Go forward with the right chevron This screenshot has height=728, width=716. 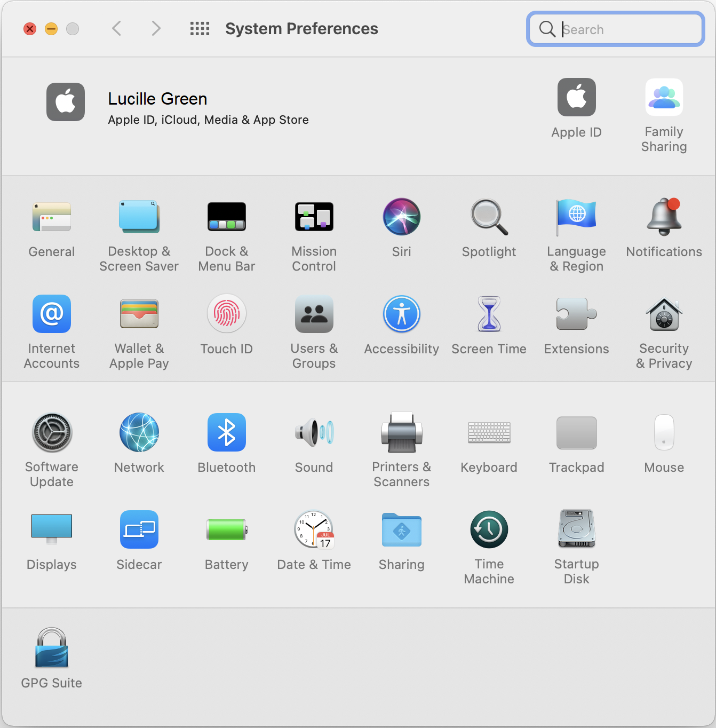point(156,28)
